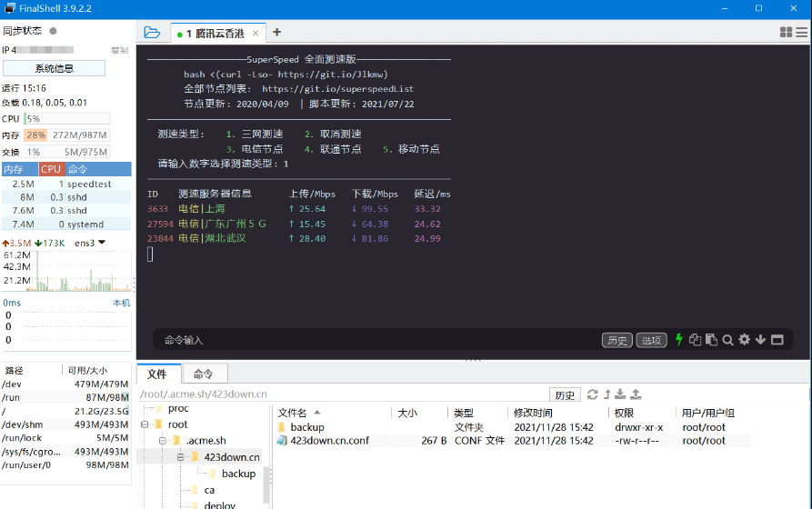Copy the IP address with 复制
Viewport: 812px width, 509px height.
tap(119, 50)
